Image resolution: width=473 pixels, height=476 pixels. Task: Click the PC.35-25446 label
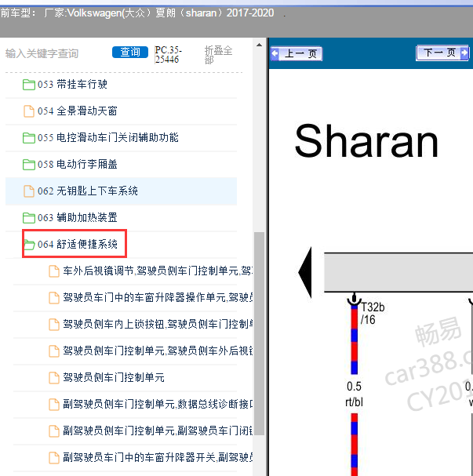pos(168,54)
